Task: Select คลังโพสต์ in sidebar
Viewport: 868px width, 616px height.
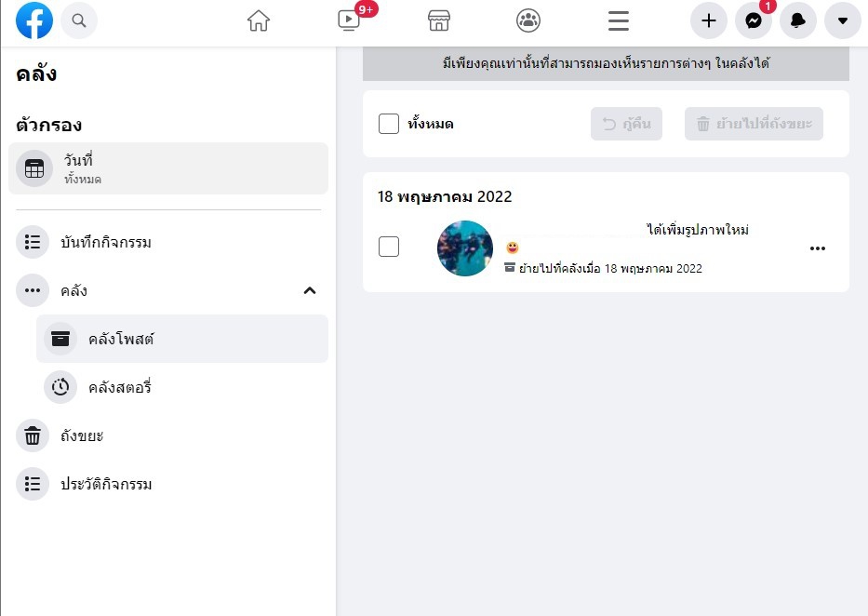Action: [182, 339]
